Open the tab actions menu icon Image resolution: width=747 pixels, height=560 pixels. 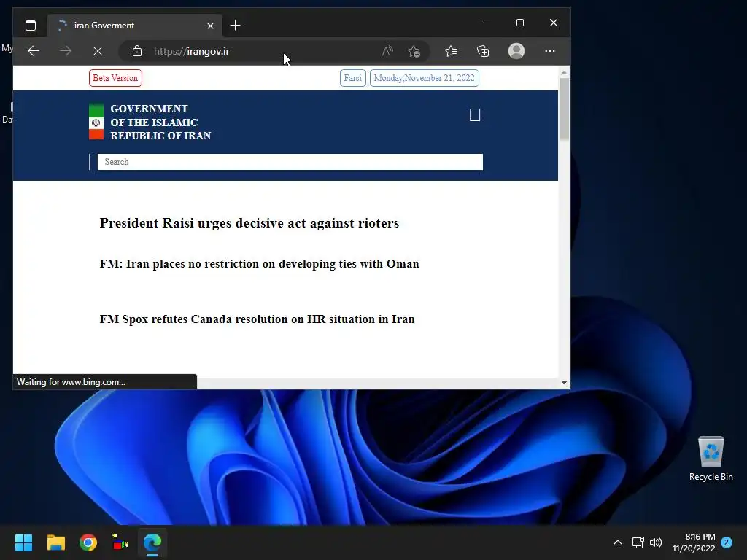(x=31, y=26)
